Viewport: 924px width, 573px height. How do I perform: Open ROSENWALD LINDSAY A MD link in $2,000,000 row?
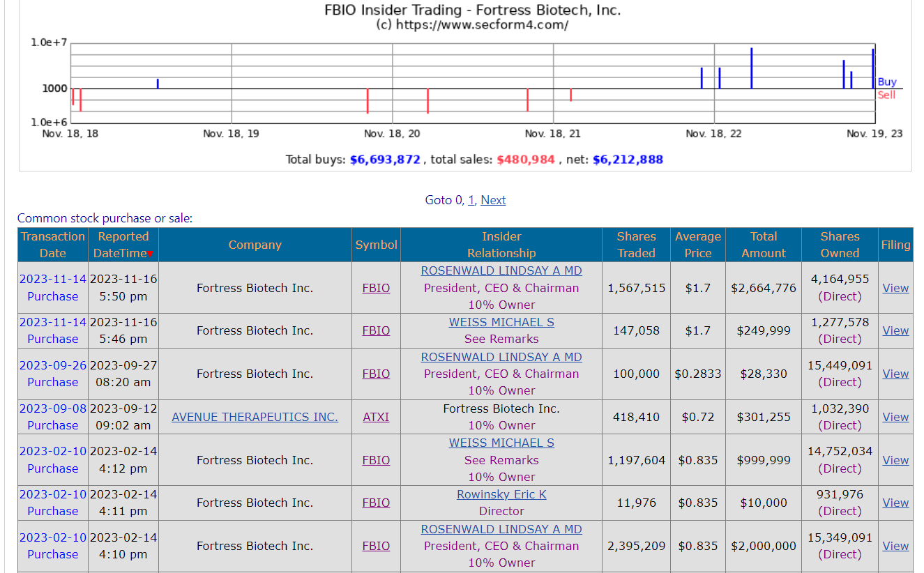click(x=501, y=529)
